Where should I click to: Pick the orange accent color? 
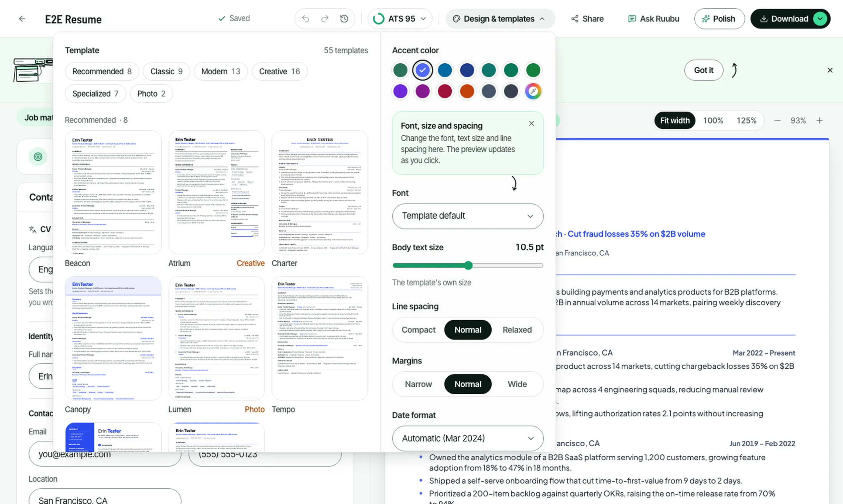(x=467, y=91)
